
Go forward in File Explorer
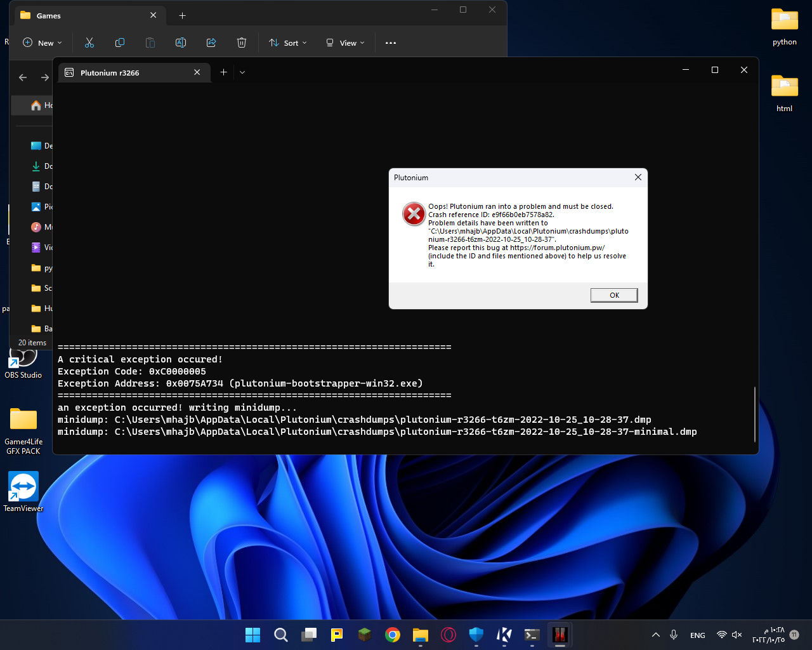pyautogui.click(x=44, y=77)
